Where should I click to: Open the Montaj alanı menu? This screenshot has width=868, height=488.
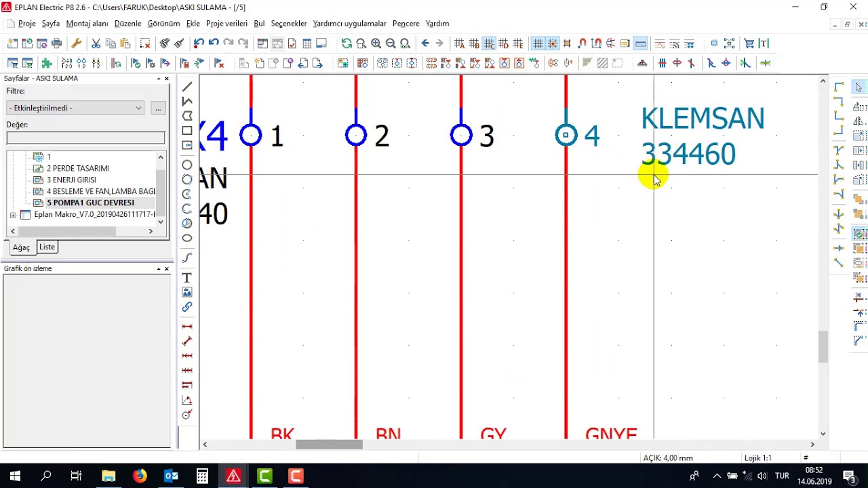[87, 24]
